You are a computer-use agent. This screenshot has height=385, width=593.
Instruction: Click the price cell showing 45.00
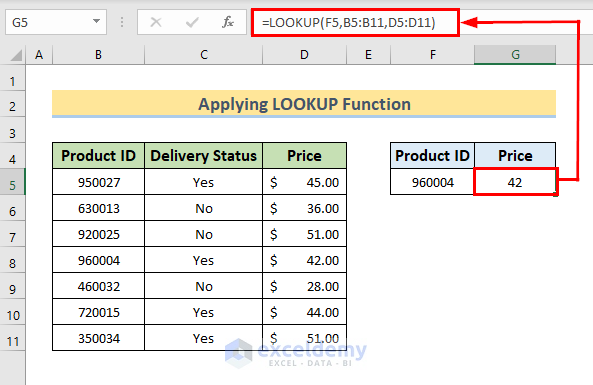pos(304,182)
